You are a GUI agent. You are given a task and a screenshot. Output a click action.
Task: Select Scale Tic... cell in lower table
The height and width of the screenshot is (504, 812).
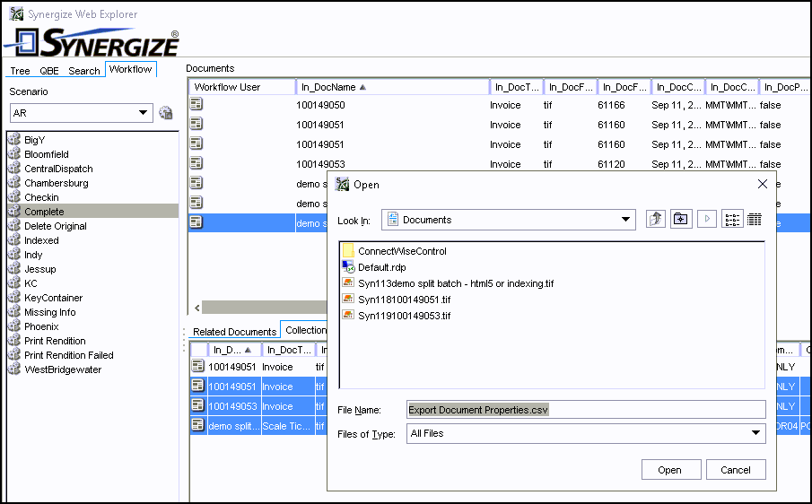[287, 426]
